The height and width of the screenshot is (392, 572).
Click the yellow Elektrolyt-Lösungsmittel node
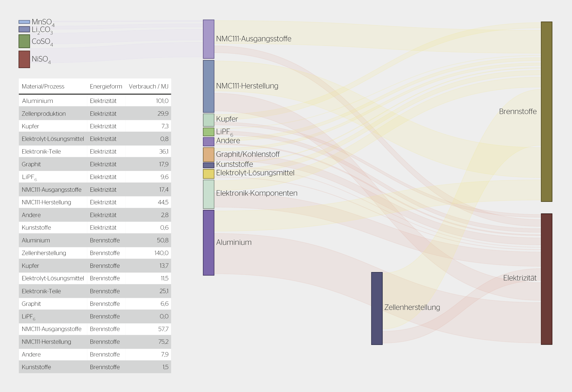[x=209, y=174]
